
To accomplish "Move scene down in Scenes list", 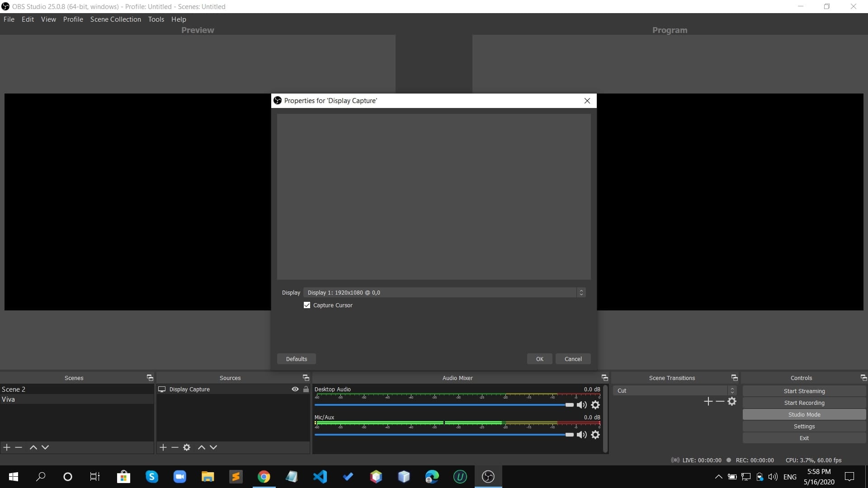I will [45, 447].
